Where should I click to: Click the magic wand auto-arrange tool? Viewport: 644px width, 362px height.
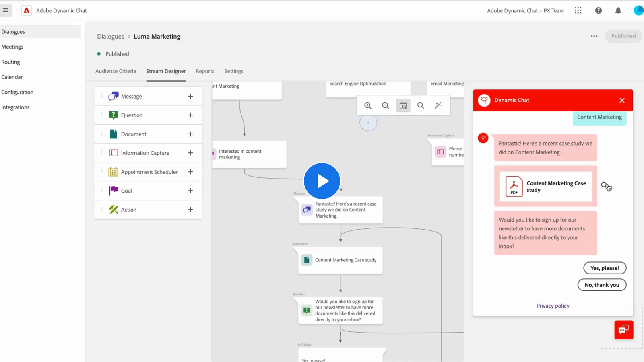pyautogui.click(x=438, y=105)
